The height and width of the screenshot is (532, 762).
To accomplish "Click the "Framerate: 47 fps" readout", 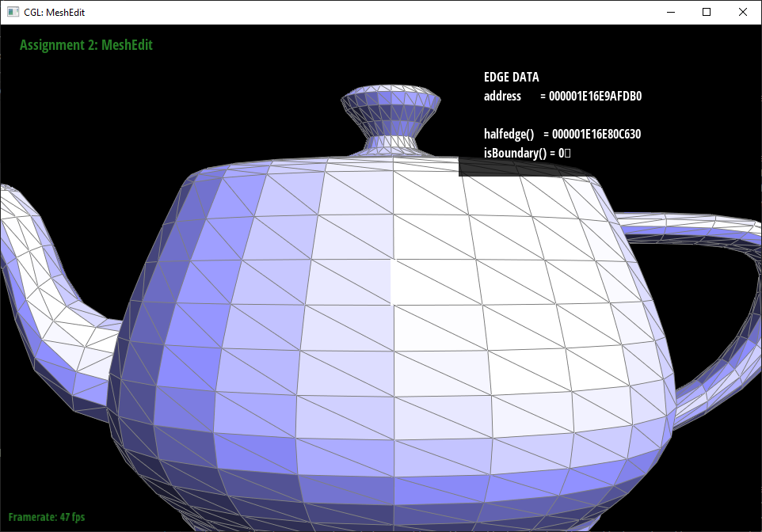I will coord(51,517).
